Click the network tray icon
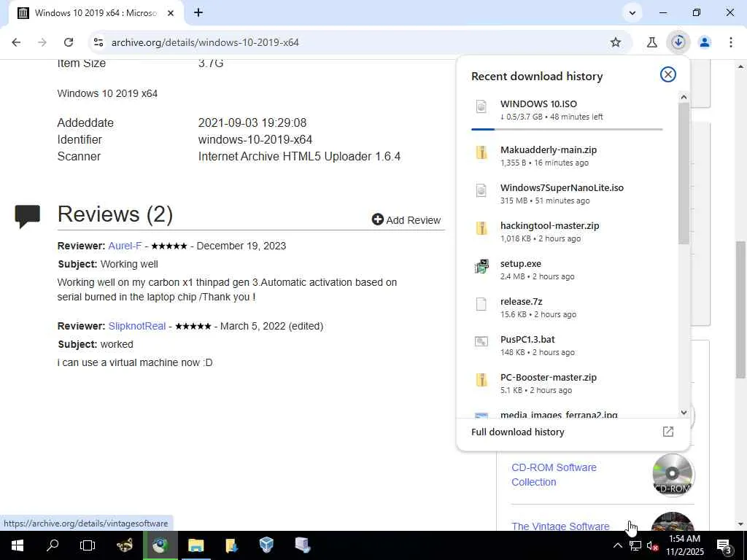Viewport: 747px width, 560px height. point(635,545)
